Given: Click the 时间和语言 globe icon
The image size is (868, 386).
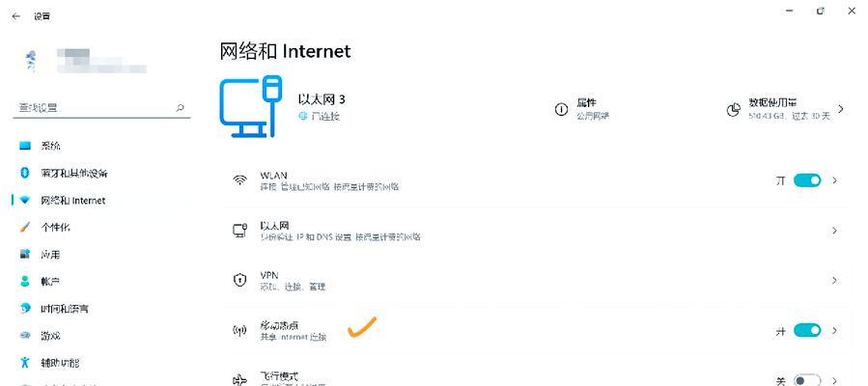Looking at the screenshot, I should [25, 308].
